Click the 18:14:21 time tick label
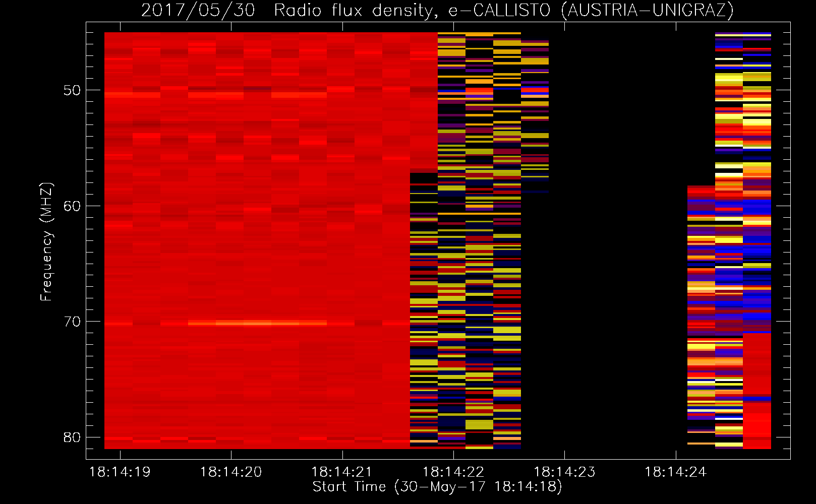816x504 pixels. (342, 472)
